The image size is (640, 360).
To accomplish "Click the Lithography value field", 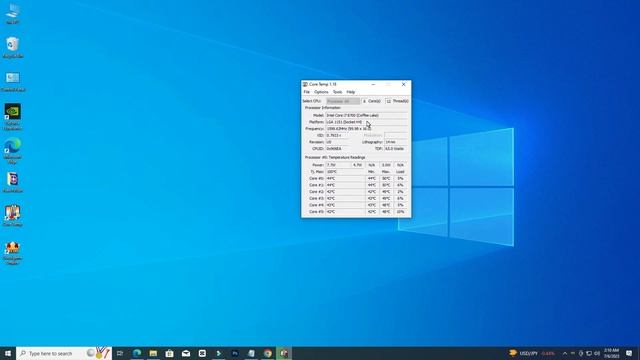I will click(x=396, y=142).
